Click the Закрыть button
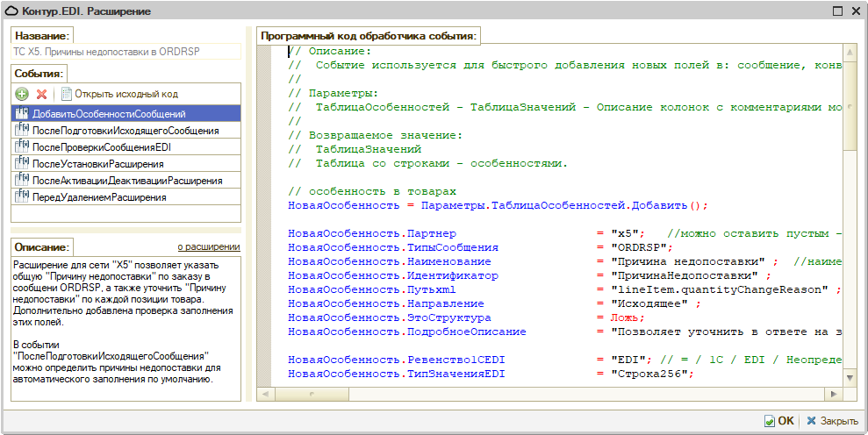Screen dimensions: 868x435 832,421
